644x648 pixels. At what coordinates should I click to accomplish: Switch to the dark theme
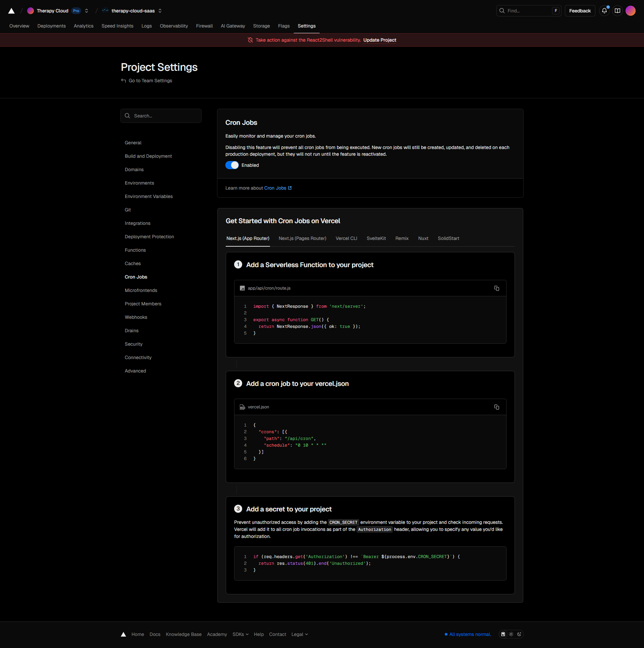(x=519, y=634)
